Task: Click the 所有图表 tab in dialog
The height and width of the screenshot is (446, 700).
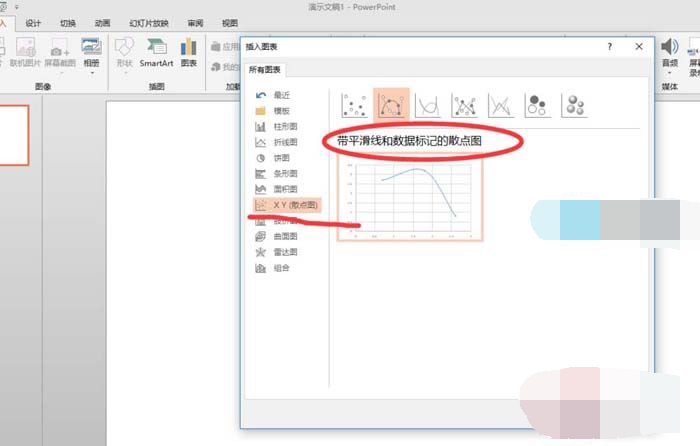Action: coord(265,70)
